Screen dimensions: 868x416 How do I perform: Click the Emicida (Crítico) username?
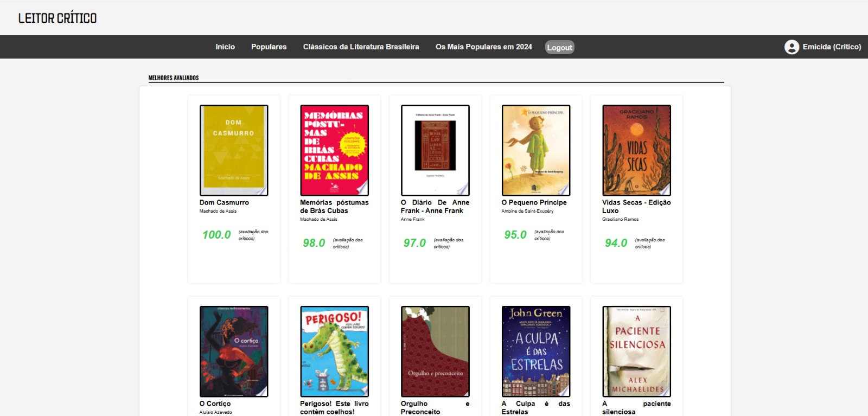tap(831, 47)
